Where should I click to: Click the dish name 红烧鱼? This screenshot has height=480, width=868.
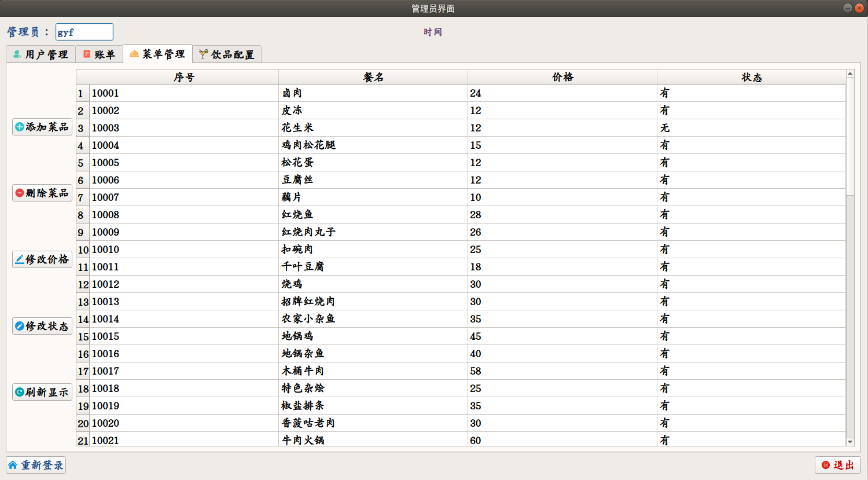[297, 215]
